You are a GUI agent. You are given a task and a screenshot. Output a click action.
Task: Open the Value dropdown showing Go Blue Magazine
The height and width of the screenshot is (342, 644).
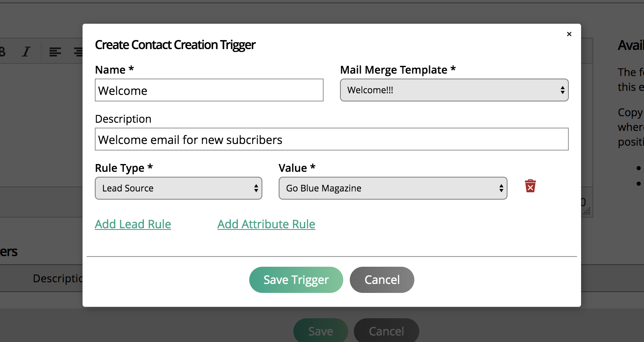(392, 188)
